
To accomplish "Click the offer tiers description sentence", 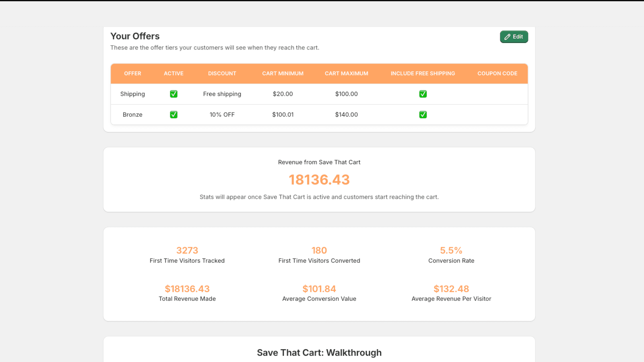I will pos(215,47).
